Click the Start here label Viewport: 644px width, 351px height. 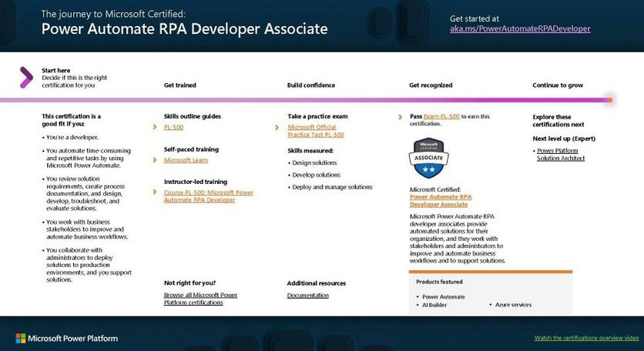pyautogui.click(x=56, y=71)
